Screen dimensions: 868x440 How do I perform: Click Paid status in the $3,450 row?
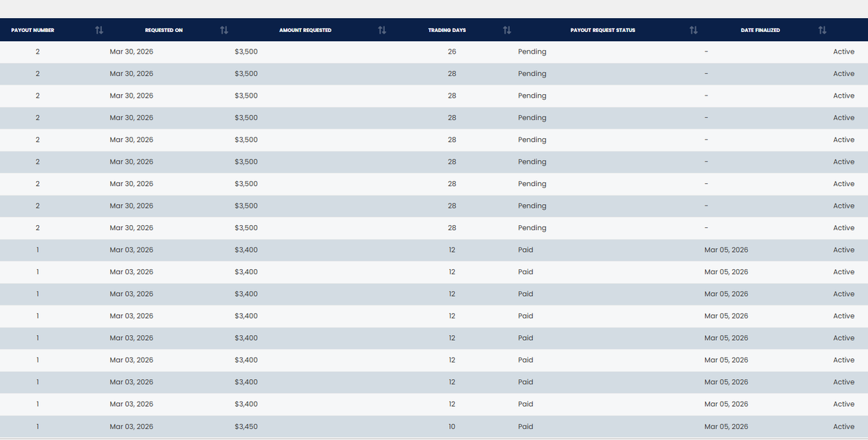526,426
